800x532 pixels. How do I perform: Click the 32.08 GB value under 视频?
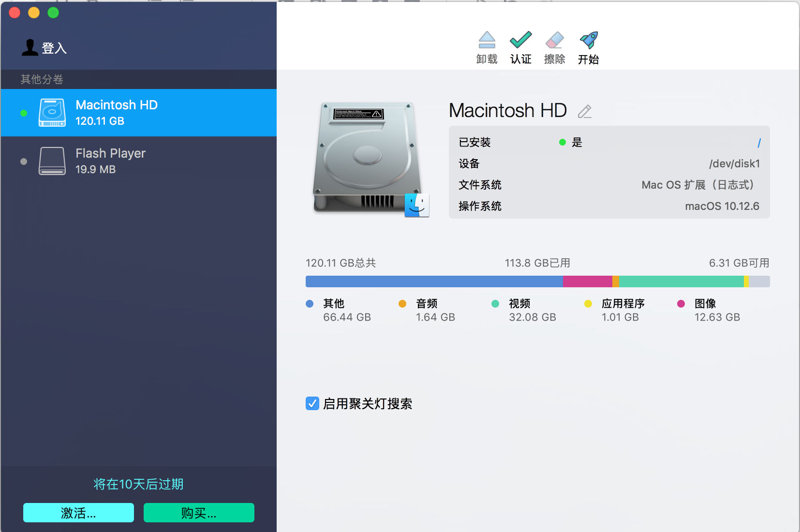click(x=533, y=317)
